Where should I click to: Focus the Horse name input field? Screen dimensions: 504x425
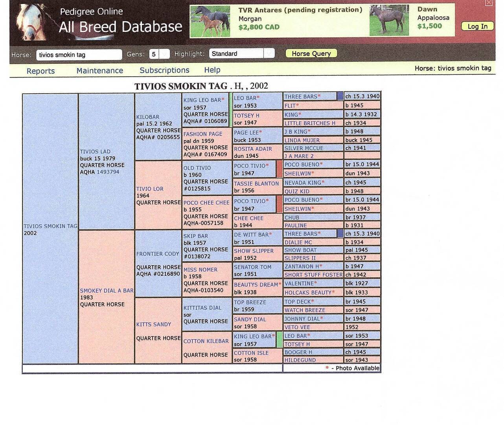pos(79,55)
